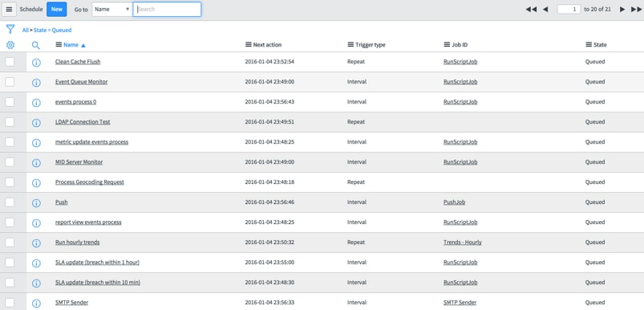Click Queued state in Push row
Image resolution: width=644 pixels, height=310 pixels.
(595, 202)
